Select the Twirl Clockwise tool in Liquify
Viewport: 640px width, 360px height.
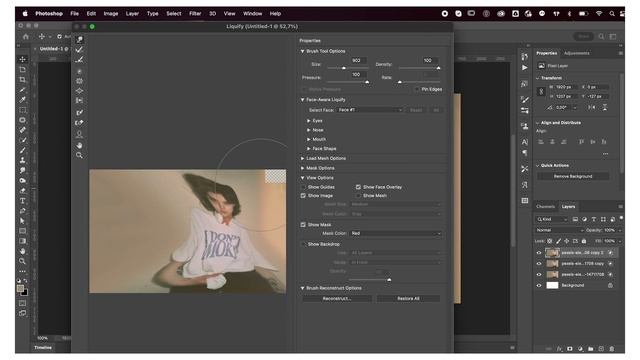point(80,71)
